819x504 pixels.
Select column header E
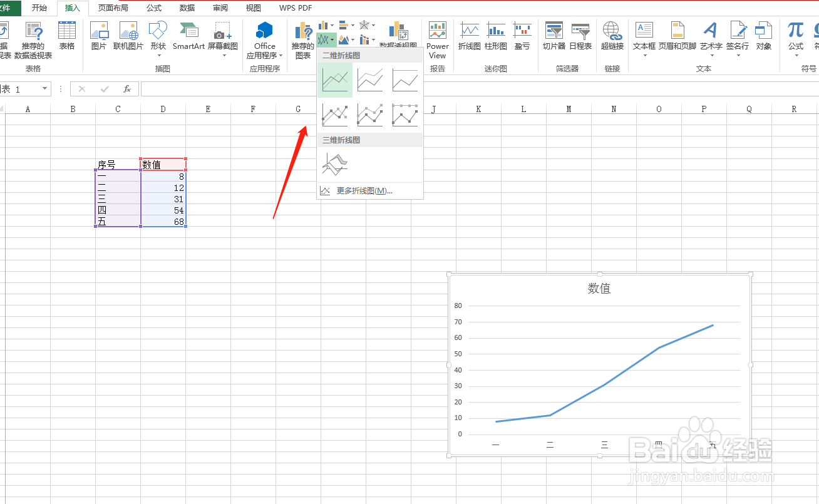point(208,109)
